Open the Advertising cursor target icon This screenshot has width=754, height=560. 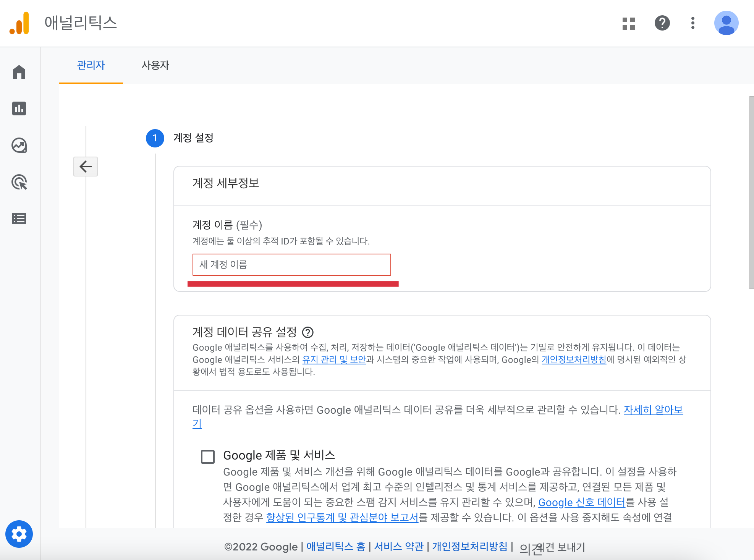coord(19,182)
